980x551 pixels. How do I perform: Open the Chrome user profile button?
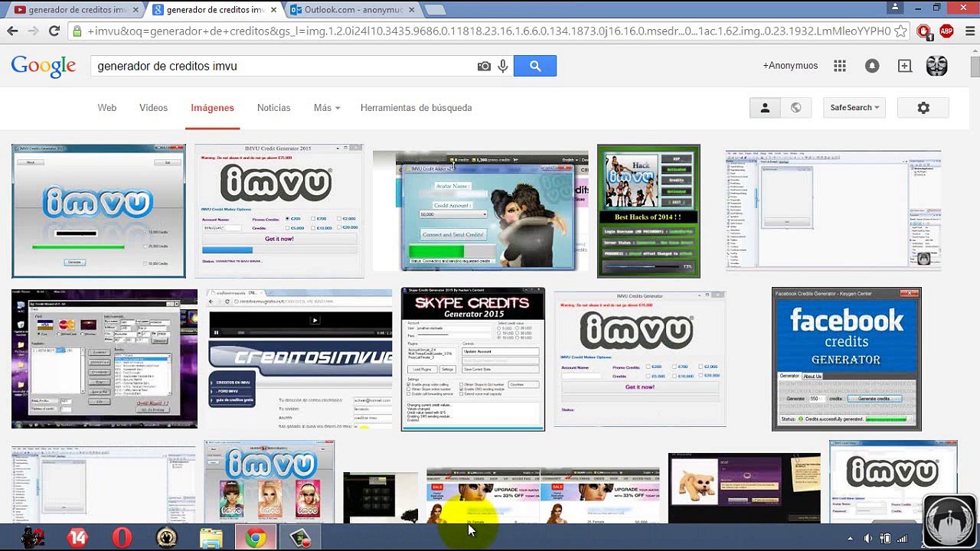pos(896,7)
